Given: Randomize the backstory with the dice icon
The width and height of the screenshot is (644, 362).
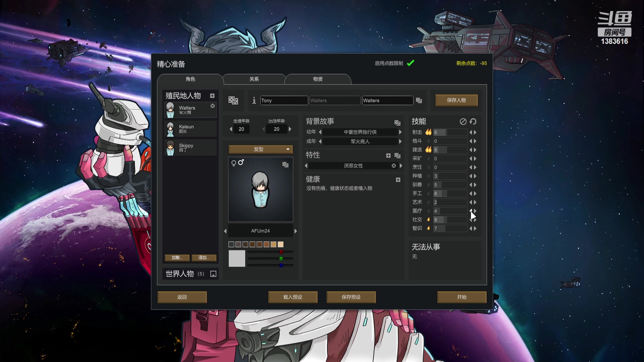Looking at the screenshot, I should pos(397,123).
